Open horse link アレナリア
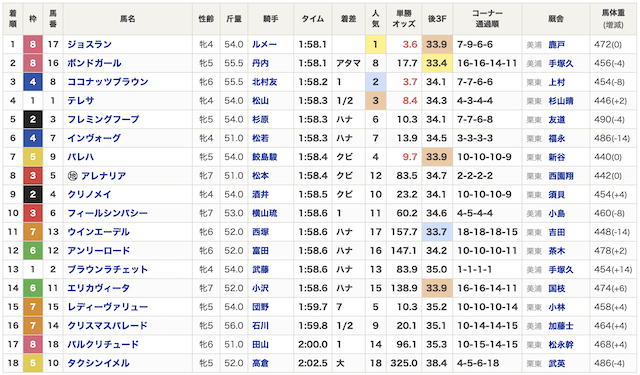640x375 pixels. (x=103, y=176)
